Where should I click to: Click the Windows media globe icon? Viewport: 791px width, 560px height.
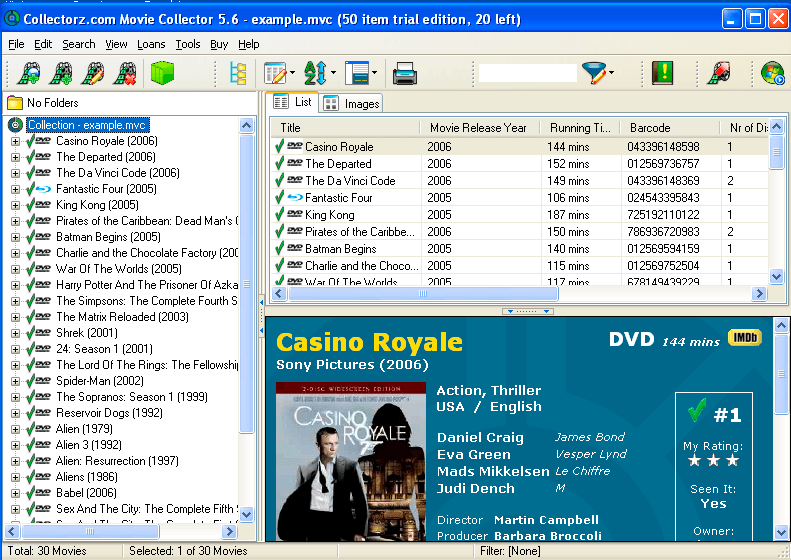tap(773, 73)
